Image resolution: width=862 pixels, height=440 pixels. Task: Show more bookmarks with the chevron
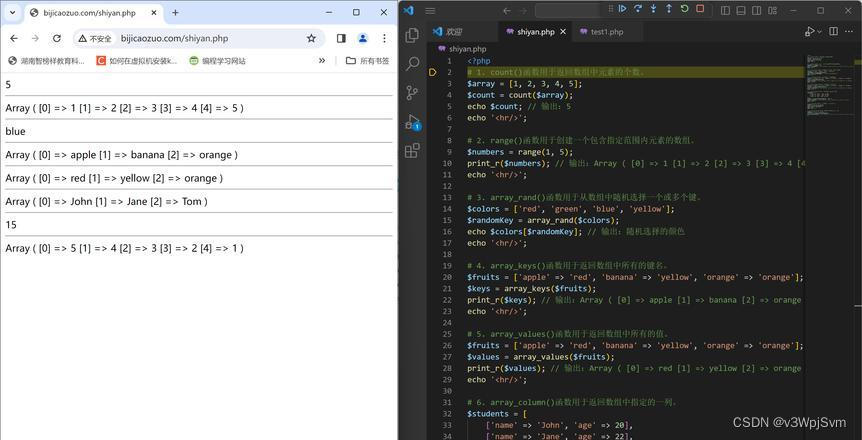point(322,60)
